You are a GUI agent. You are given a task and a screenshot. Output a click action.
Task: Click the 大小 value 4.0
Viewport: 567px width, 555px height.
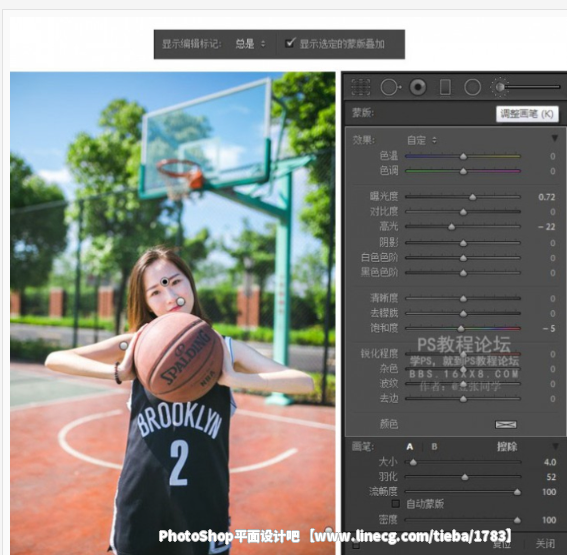[x=550, y=462]
